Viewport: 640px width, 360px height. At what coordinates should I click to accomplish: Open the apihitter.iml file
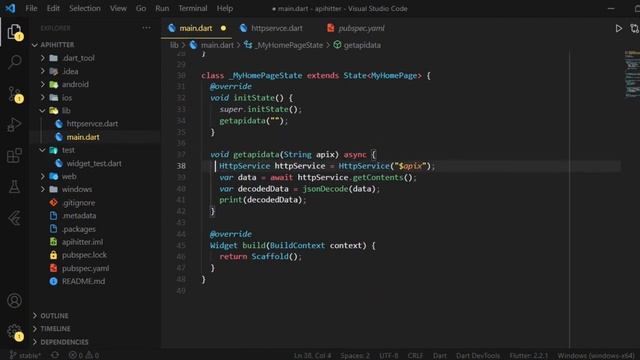click(x=82, y=242)
